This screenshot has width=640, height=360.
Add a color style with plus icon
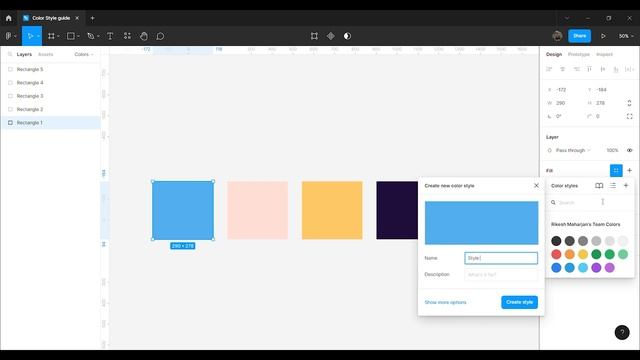click(626, 186)
